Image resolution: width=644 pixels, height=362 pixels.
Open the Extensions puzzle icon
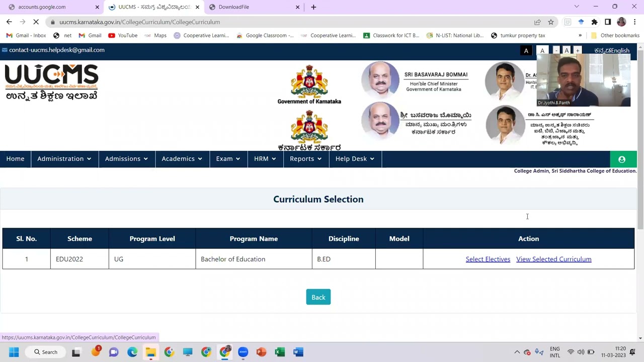pyautogui.click(x=594, y=22)
